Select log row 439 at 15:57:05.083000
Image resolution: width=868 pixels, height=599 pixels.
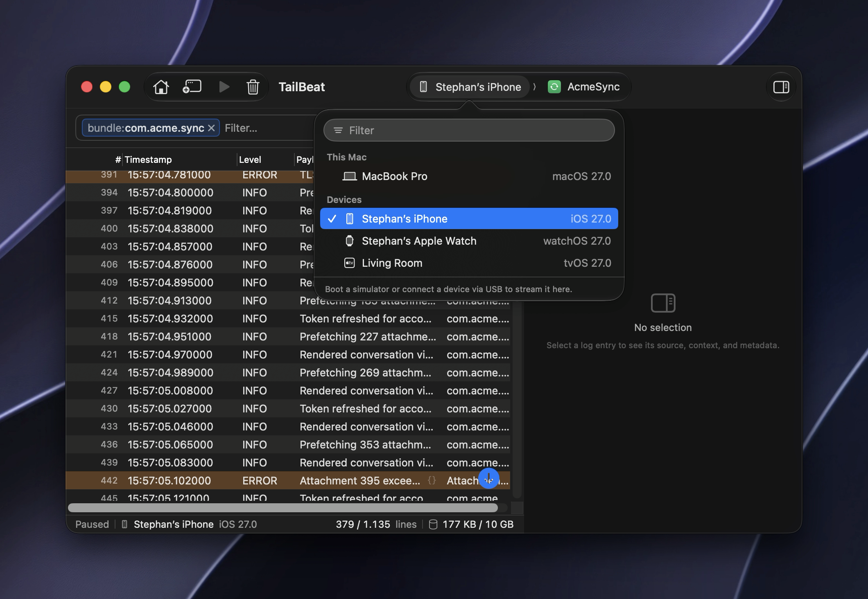(x=288, y=462)
